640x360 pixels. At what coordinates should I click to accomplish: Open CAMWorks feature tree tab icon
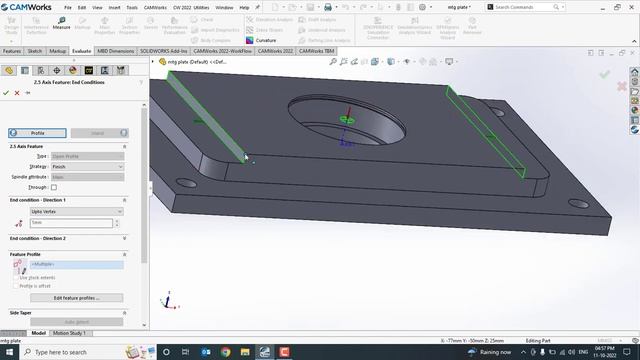click(x=89, y=71)
